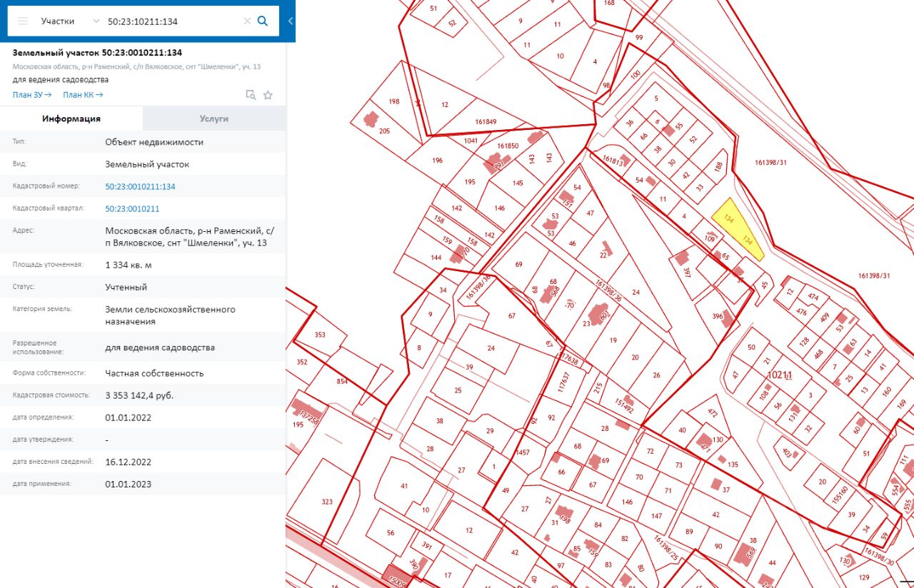The width and height of the screenshot is (914, 588).
Task: Open cadastral quarter link 50:23:0010211
Action: tap(132, 209)
